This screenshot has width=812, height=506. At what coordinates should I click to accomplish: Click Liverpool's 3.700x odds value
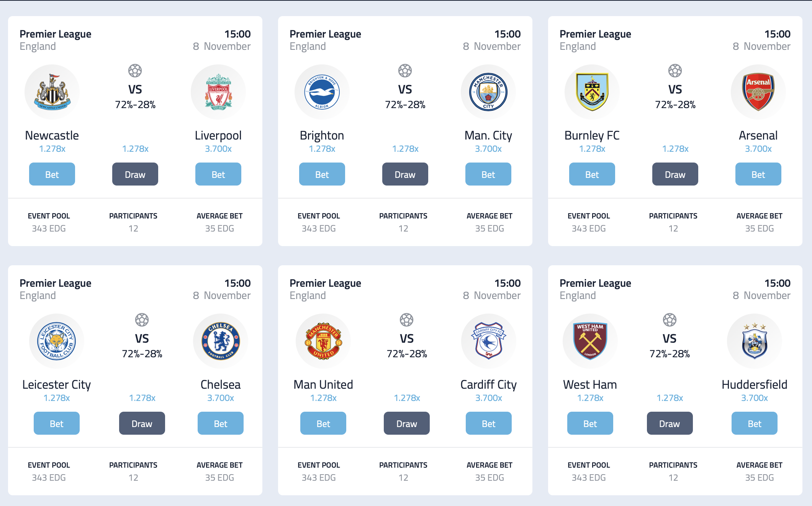(x=218, y=149)
